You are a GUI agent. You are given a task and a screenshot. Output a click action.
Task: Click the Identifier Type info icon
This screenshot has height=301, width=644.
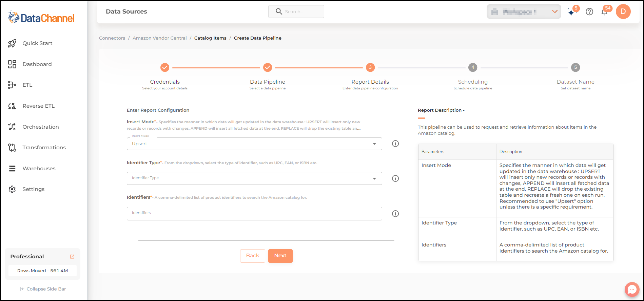(395, 178)
